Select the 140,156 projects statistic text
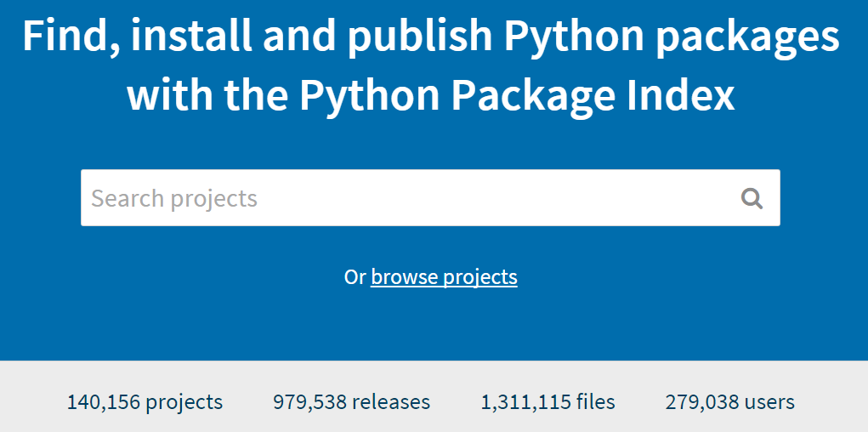The height and width of the screenshot is (432, 868). 145,402
